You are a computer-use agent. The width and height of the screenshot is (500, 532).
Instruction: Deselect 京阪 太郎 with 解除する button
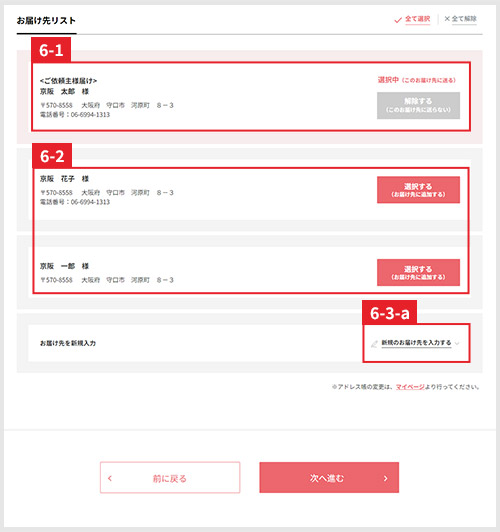coord(418,106)
